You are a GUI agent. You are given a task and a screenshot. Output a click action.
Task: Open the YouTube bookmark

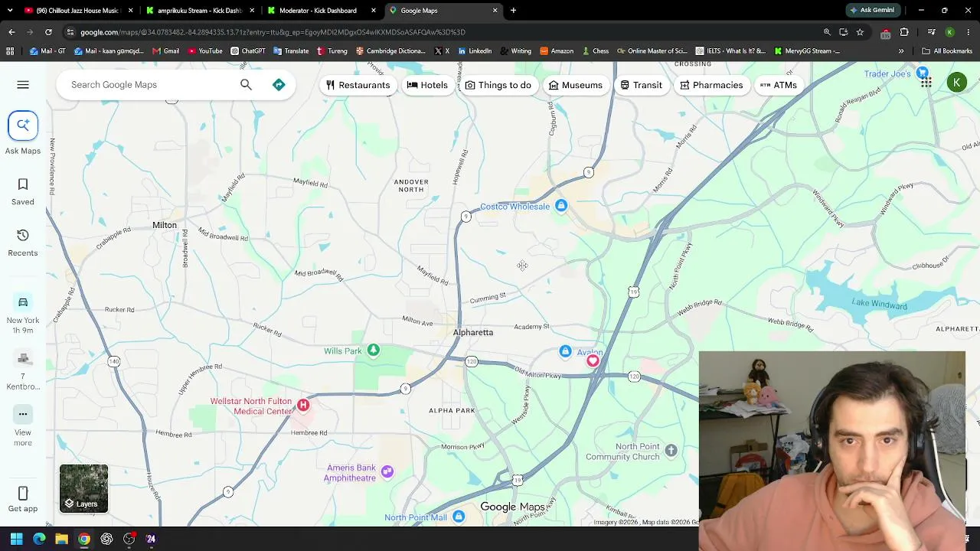(x=204, y=51)
